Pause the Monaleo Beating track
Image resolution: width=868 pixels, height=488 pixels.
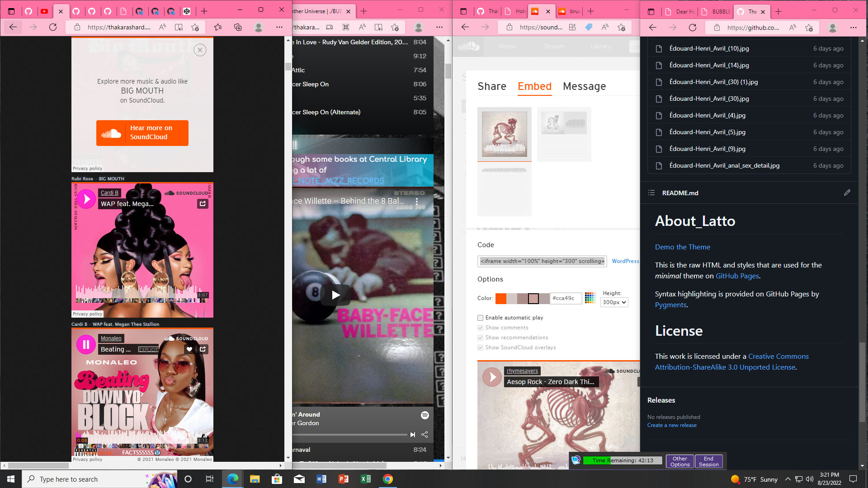point(86,345)
